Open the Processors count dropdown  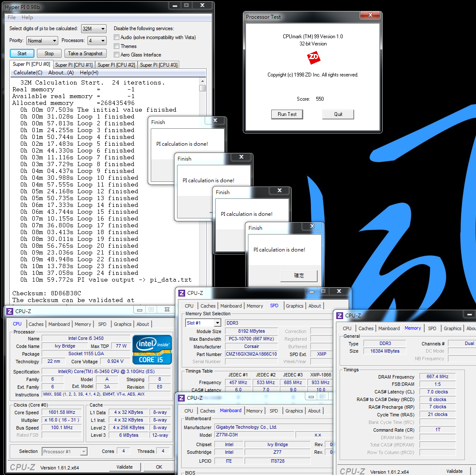97,40
